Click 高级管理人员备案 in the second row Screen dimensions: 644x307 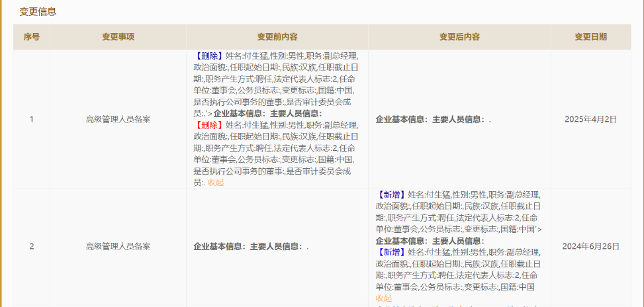click(118, 247)
